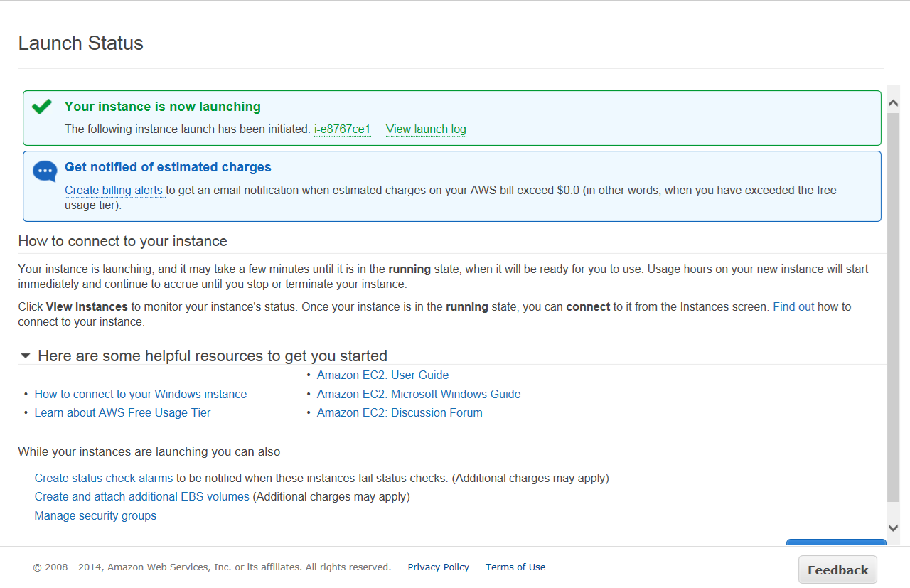Viewport: 910px width, 588px height.
Task: Open instance ID i-e8767ce1 link
Action: (x=342, y=129)
